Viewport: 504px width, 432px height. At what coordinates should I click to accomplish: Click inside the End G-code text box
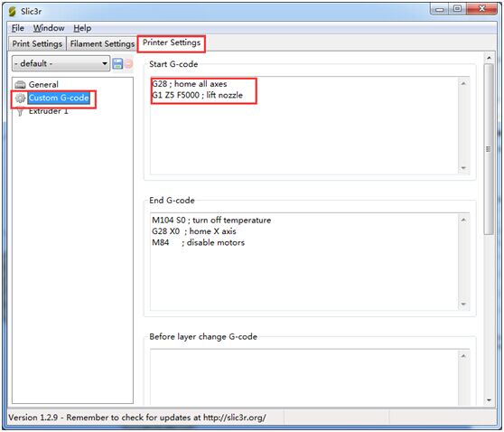click(304, 261)
